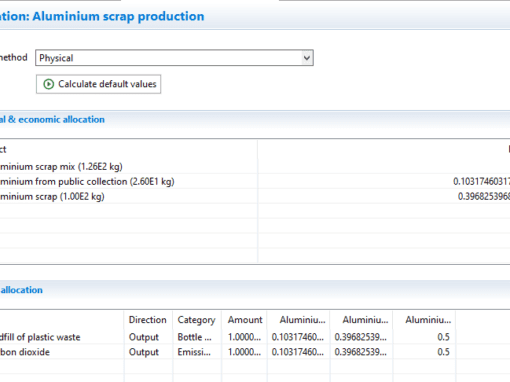
Task: Open the Physical allocation method dropdown
Action: coord(174,58)
